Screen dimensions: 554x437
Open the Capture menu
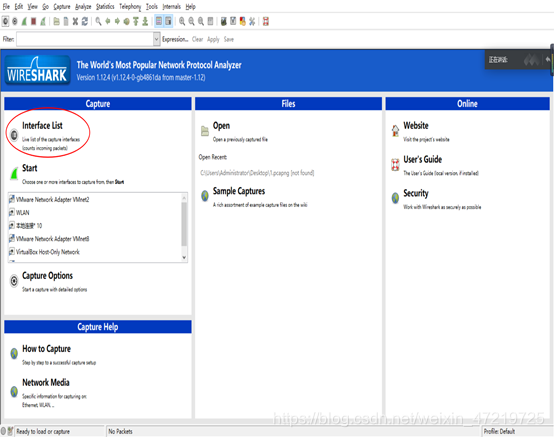point(62,7)
